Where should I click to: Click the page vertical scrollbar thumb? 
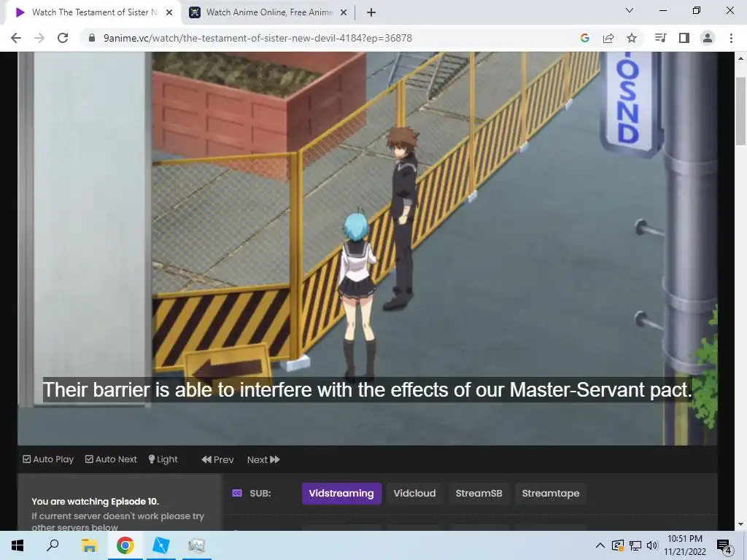[740, 111]
